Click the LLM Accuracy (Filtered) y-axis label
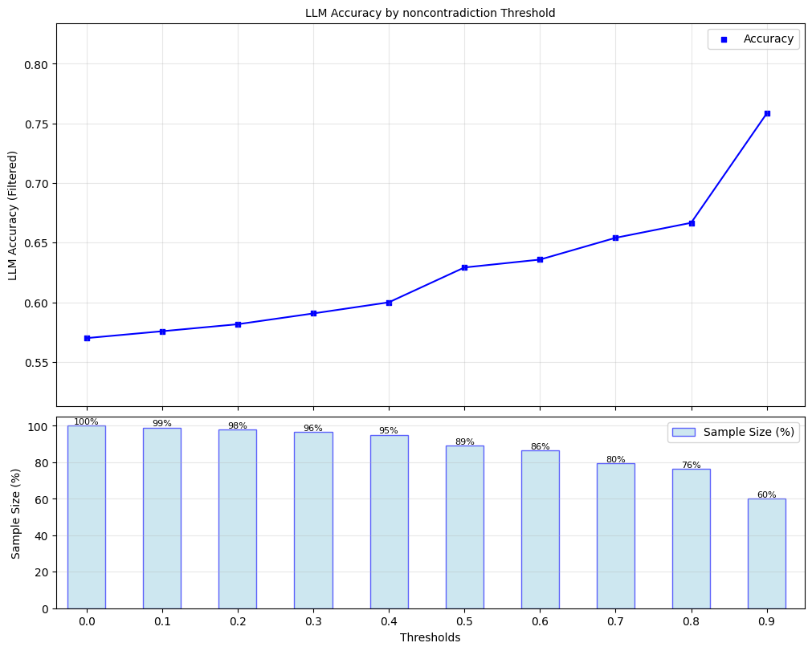 coord(13,215)
